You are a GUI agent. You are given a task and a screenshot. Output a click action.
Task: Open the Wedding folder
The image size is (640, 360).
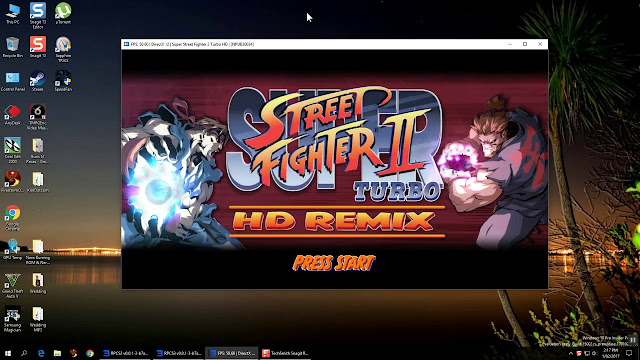tap(38, 283)
